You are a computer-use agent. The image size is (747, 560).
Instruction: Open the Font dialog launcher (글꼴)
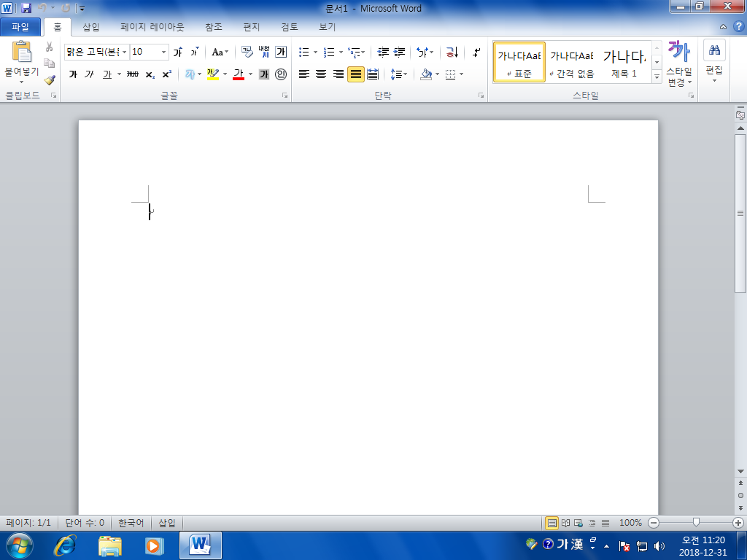285,96
